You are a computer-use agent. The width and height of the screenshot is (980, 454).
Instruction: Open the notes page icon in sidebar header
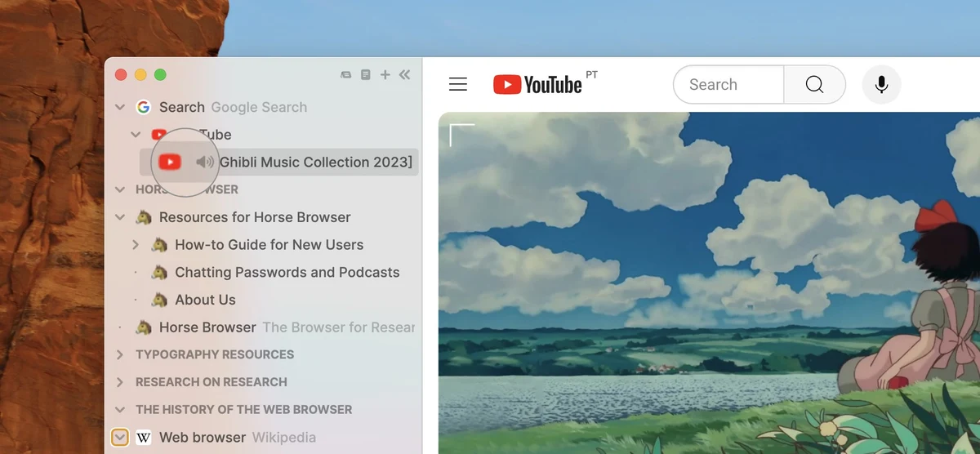[x=366, y=75]
